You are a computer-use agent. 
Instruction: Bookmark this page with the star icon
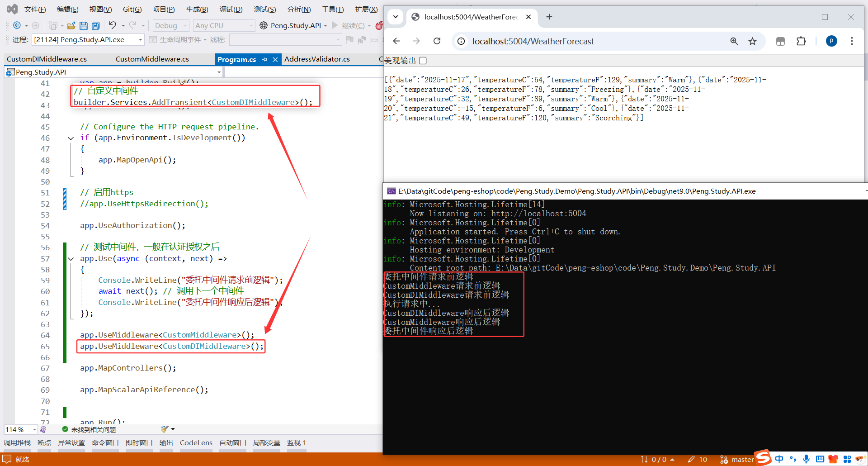click(x=752, y=41)
